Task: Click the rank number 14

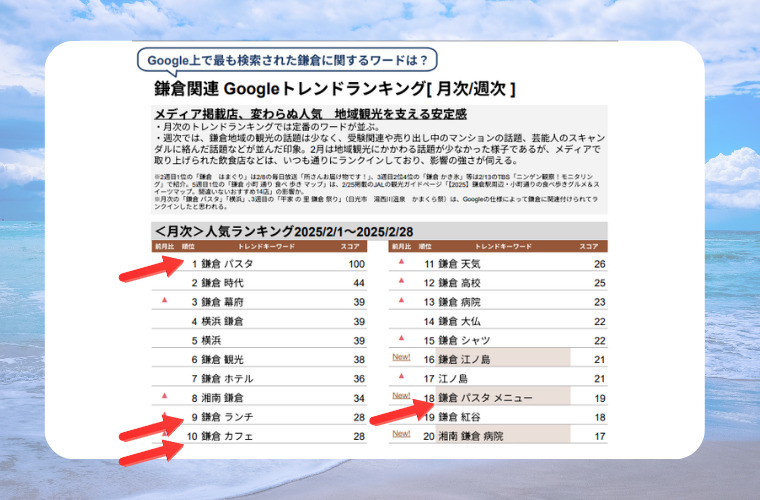Action: (x=429, y=321)
